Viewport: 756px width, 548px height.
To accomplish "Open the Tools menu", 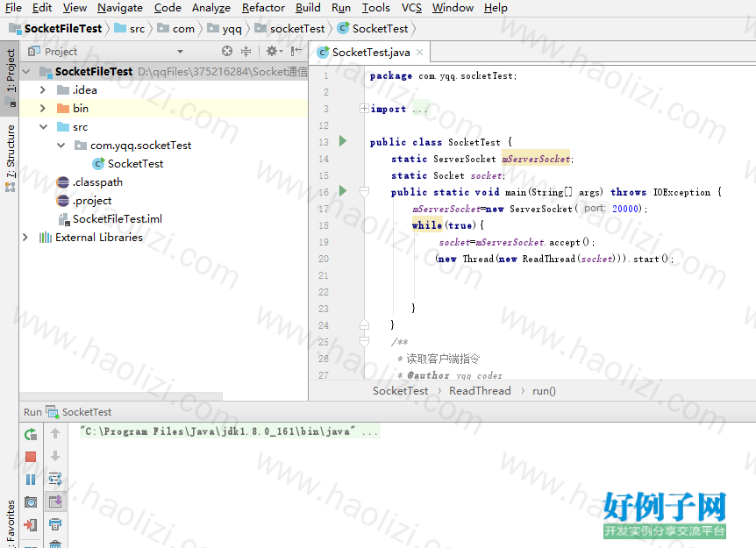I will (376, 8).
